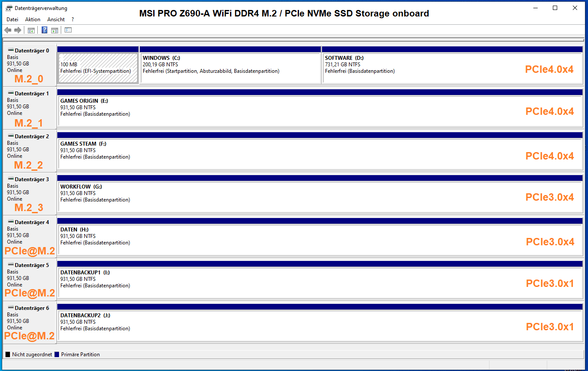588x371 pixels.
Task: Select the Datenträger 3 disk header
Action: click(x=30, y=194)
